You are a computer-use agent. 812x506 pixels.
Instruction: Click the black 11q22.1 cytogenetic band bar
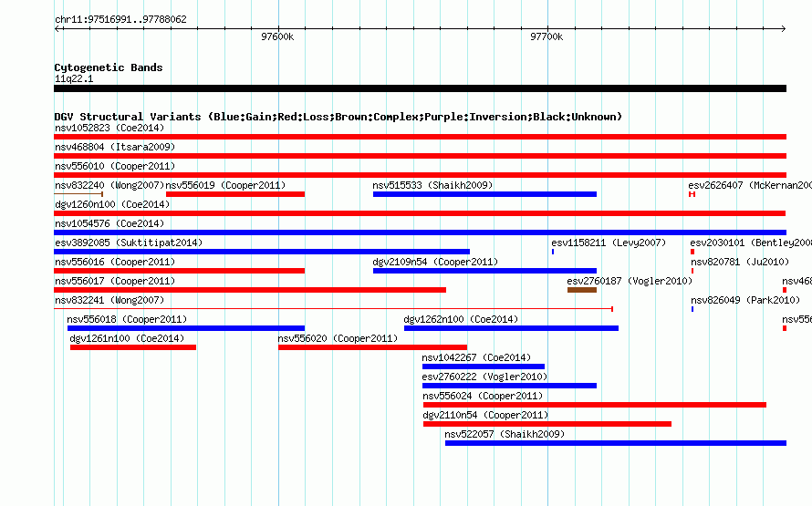(x=420, y=88)
